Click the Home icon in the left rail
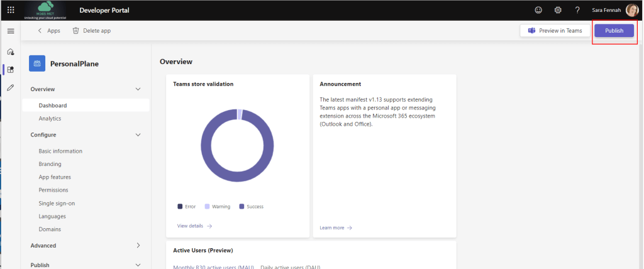The height and width of the screenshot is (269, 644). pyautogui.click(x=11, y=52)
